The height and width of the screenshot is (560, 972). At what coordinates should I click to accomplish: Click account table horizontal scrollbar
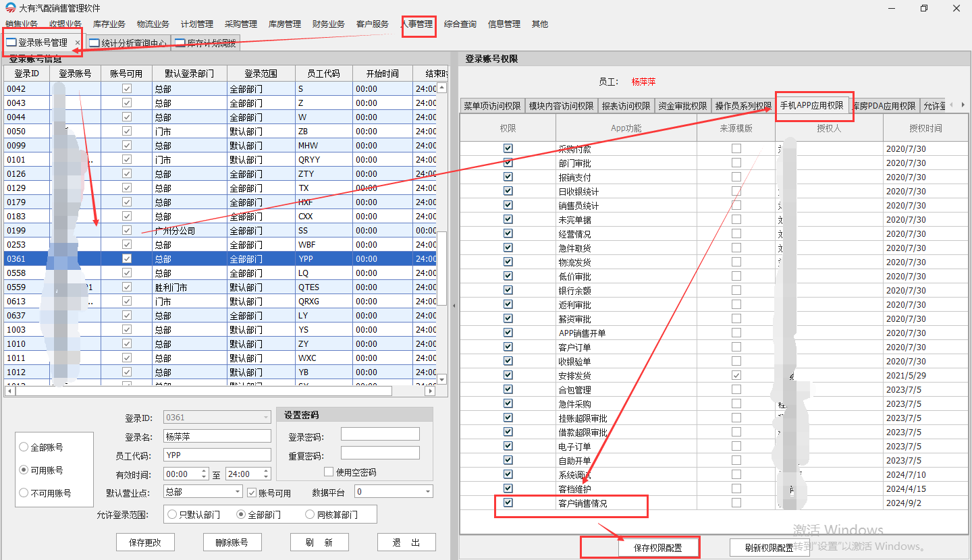click(204, 391)
